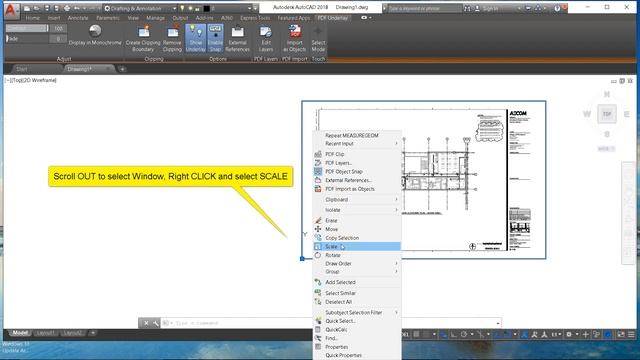Expand the Isolate submenu
The image size is (640, 360).
click(x=357, y=210)
